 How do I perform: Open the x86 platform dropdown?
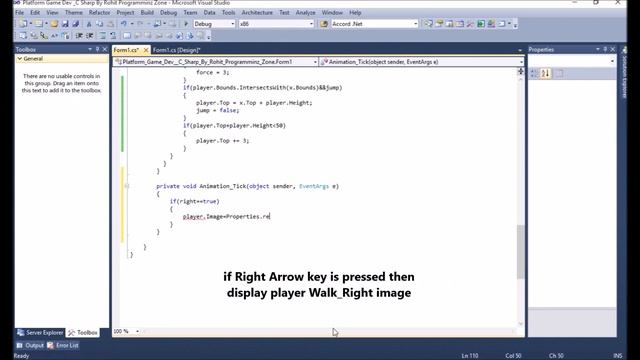tap(311, 24)
